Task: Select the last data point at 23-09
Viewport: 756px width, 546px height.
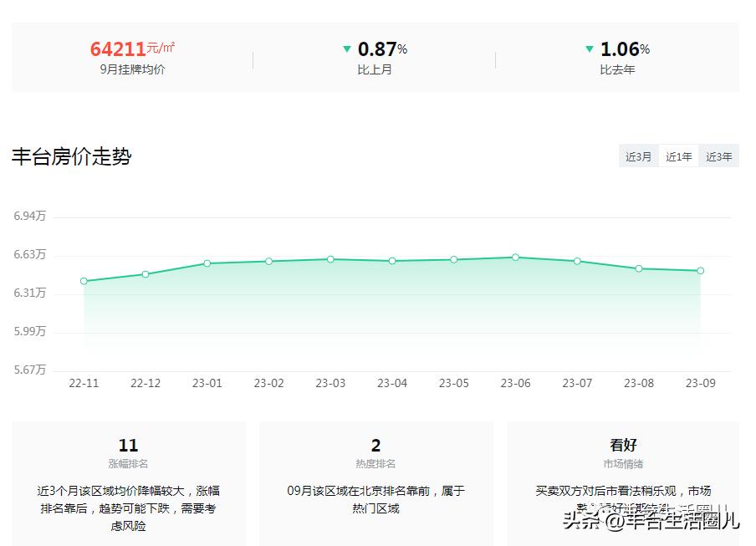Action: pos(699,271)
